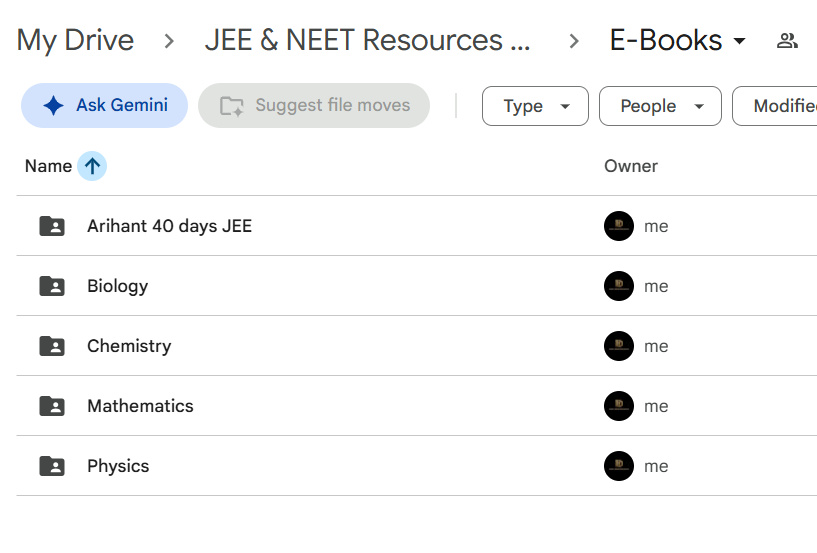This screenshot has width=817, height=553.
Task: Click the breadcrumb chevron after My Drive
Action: tap(169, 41)
